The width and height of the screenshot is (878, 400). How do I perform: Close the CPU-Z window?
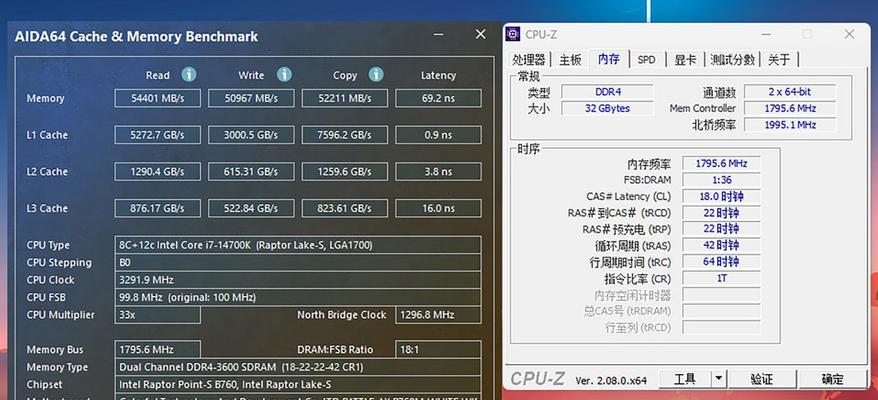pyautogui.click(x=849, y=35)
